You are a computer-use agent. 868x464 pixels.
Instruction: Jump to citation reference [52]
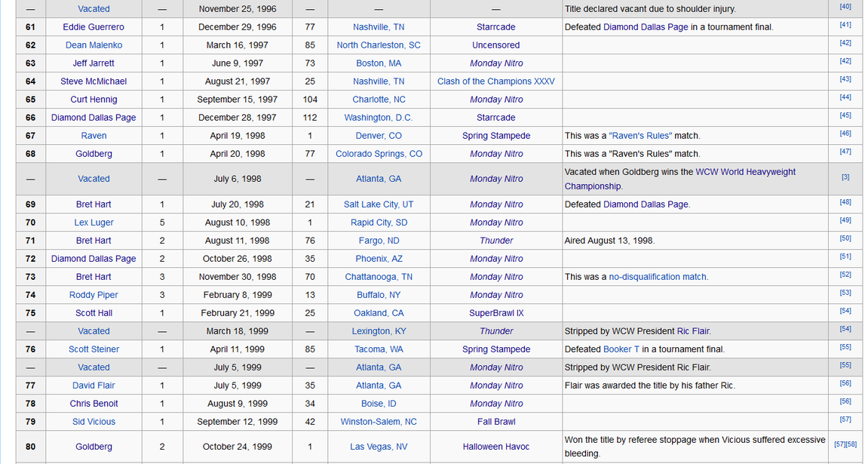pos(845,275)
